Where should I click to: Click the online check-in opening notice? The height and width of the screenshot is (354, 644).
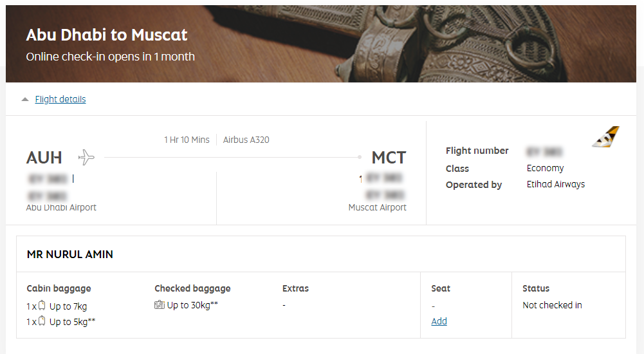[x=110, y=57]
